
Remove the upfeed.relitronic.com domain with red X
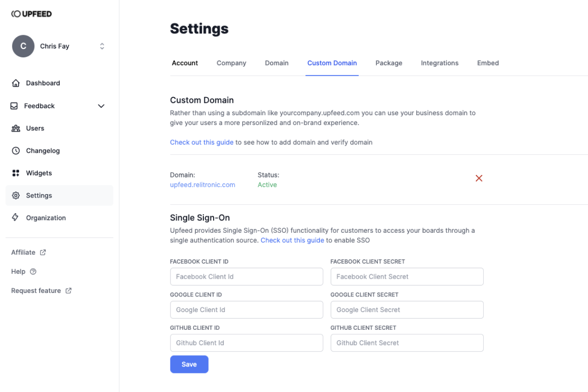coord(479,178)
